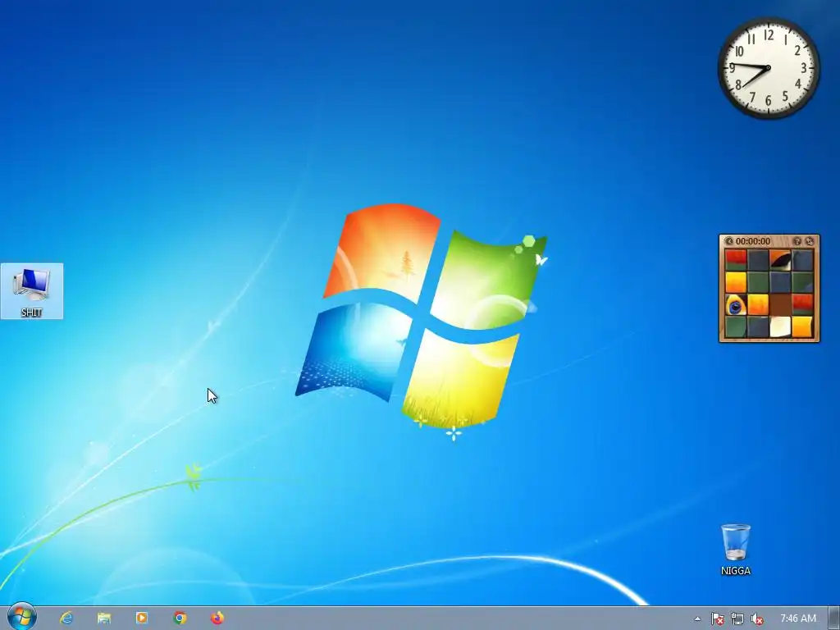Click the white puzzle tile
The width and height of the screenshot is (840, 630).
[x=780, y=326]
